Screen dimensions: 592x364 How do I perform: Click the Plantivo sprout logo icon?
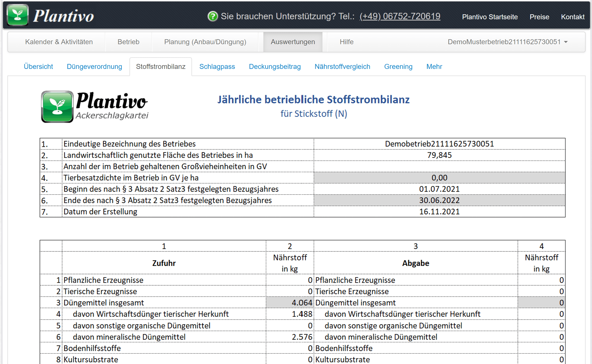click(17, 14)
